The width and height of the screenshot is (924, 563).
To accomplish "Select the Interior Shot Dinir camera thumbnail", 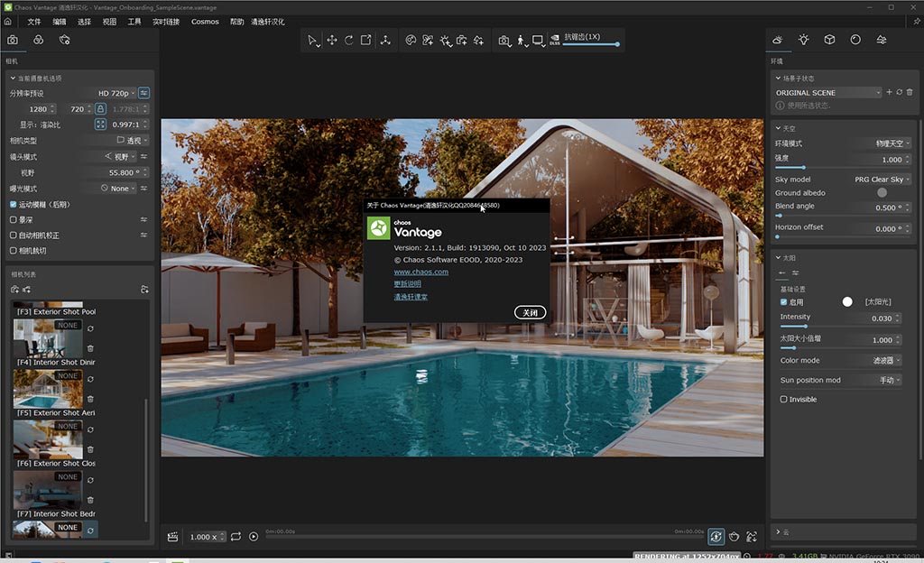I will [48, 338].
